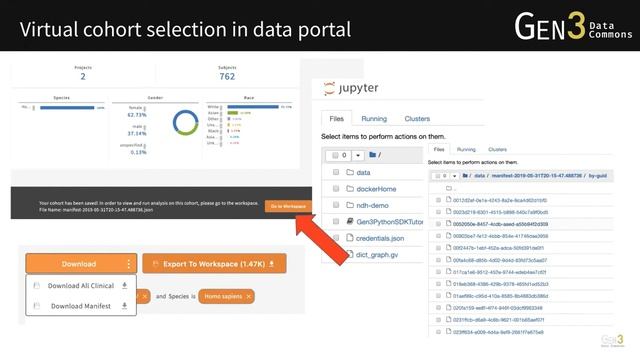The width and height of the screenshot is (640, 360).
Task: Click the blue bar in the Species chart
Action: point(67,108)
